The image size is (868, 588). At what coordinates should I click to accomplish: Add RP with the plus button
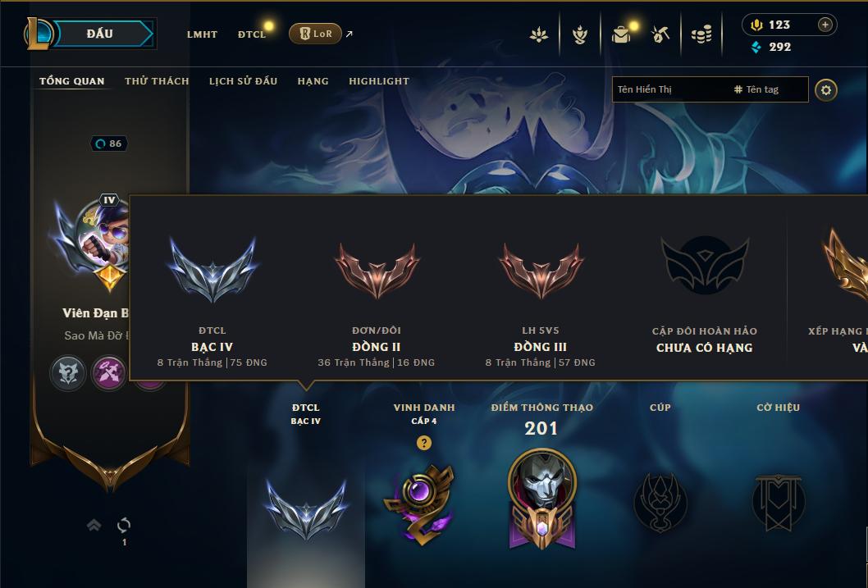click(825, 25)
